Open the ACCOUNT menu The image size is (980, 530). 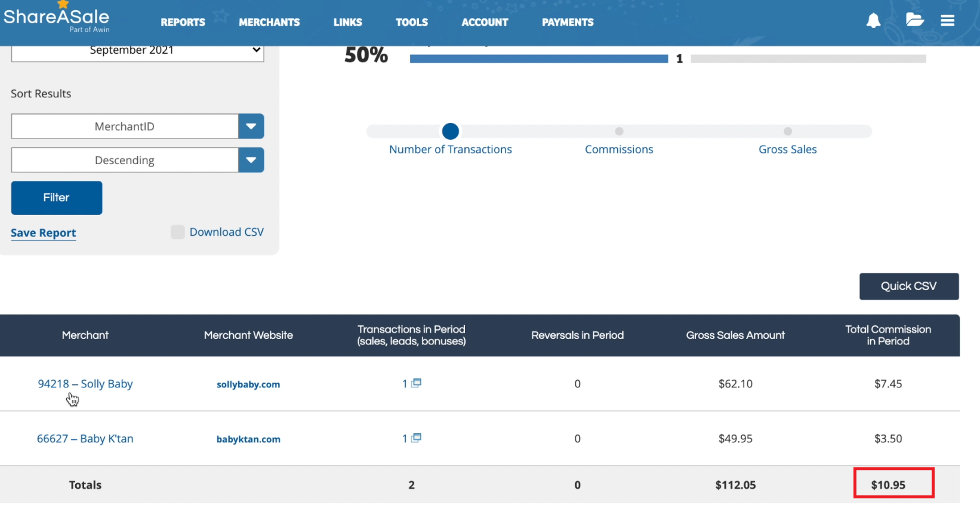click(x=485, y=22)
